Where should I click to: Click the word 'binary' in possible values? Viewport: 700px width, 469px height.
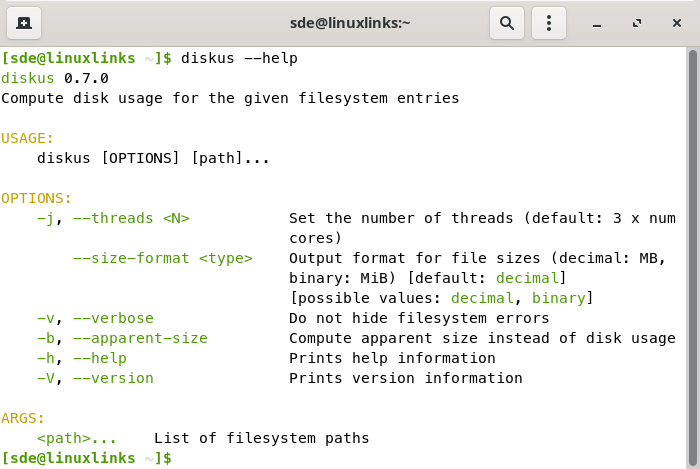(x=562, y=298)
